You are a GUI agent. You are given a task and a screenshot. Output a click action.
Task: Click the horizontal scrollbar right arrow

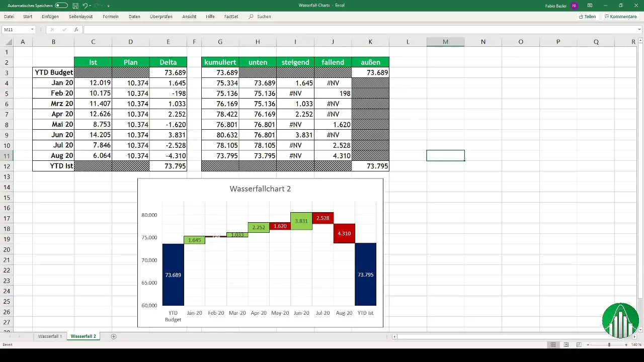[633, 336]
